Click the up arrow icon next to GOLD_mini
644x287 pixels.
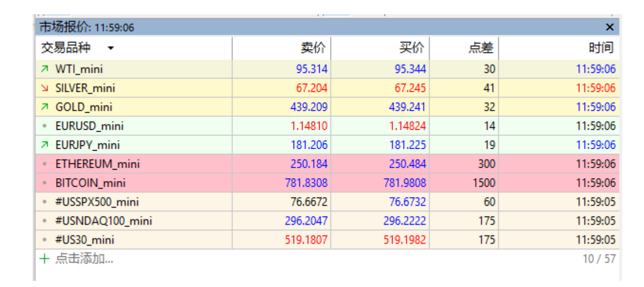[45, 107]
